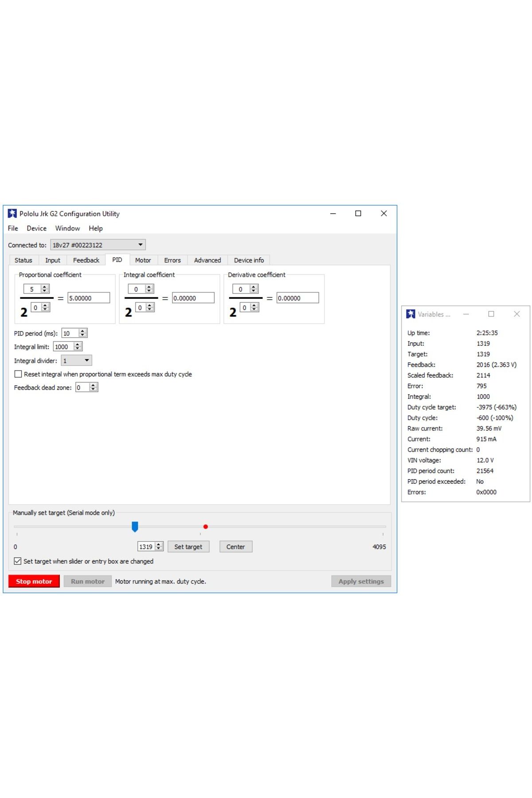Enable reset integral when proportional term exceeds
This screenshot has width=532, height=798.
click(18, 374)
